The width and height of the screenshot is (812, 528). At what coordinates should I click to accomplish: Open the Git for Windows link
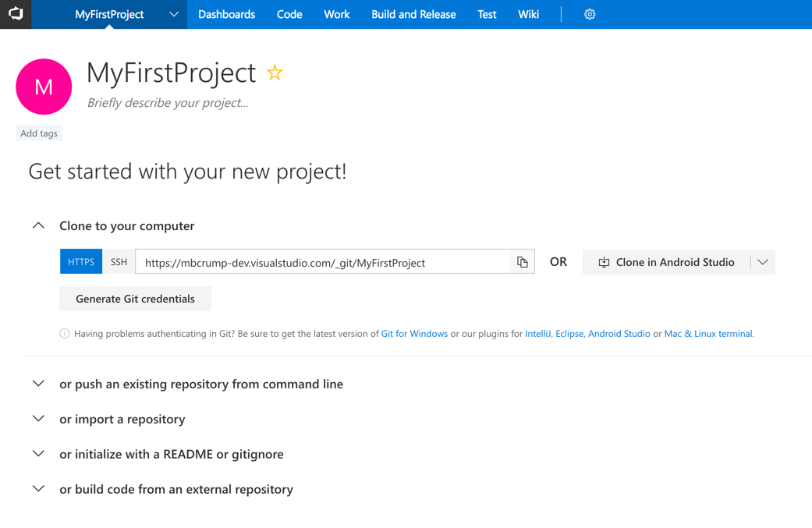pyautogui.click(x=414, y=334)
